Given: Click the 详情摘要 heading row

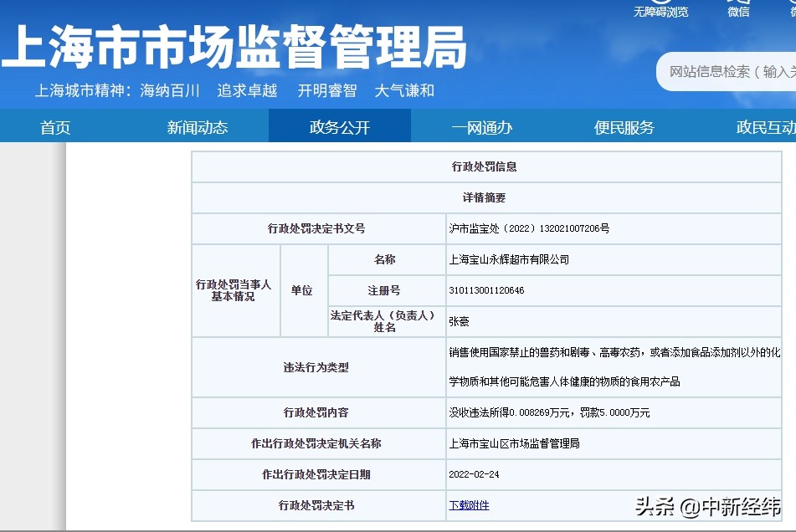Looking at the screenshot, I should point(486,197).
